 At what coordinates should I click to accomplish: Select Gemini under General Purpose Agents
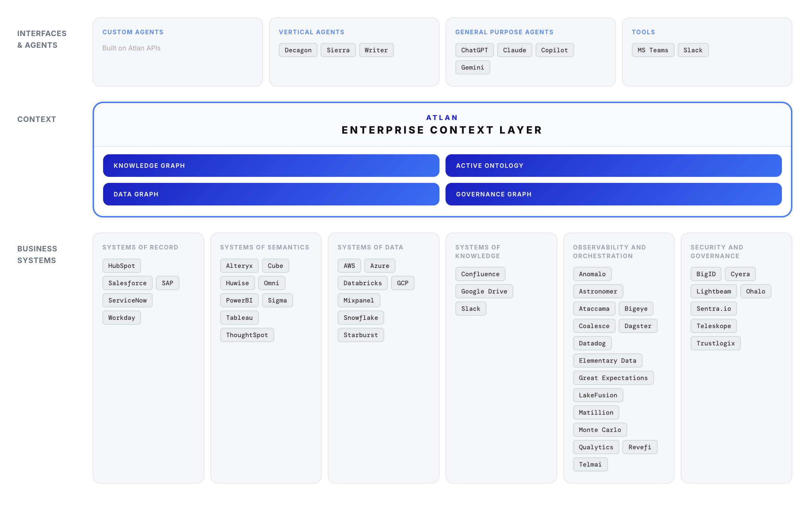[473, 67]
